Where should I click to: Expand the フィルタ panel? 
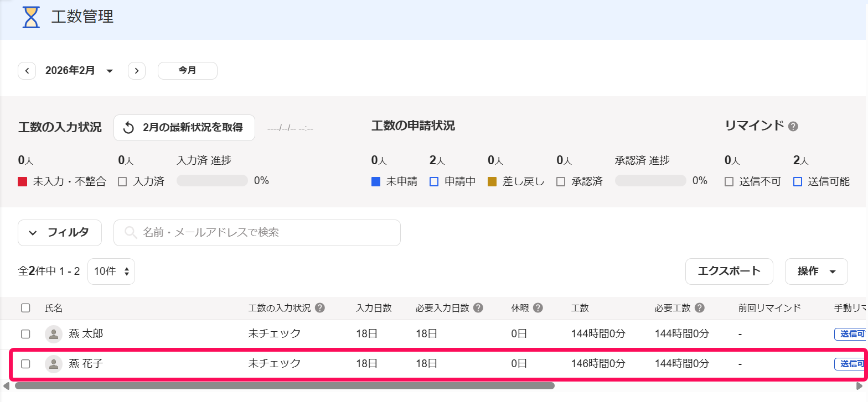coord(60,233)
